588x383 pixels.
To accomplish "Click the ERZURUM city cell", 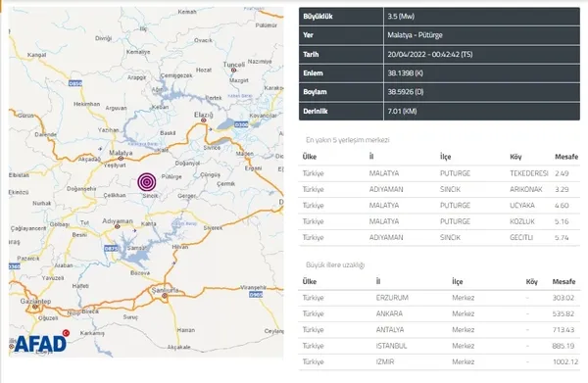I will (x=392, y=298).
